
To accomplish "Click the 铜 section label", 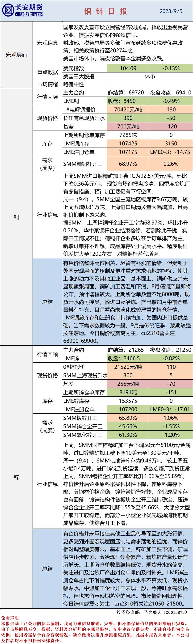I will coord(17,217).
